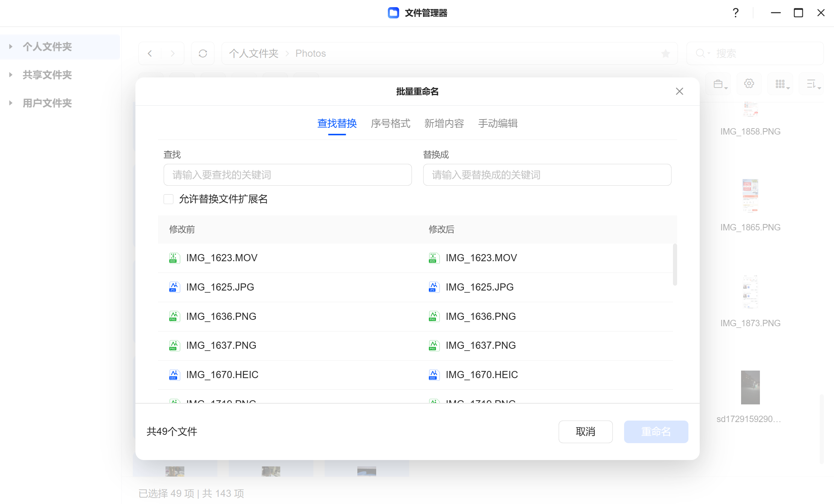Select IMG_1623.MOV in the 修改前 column
Image resolution: width=834 pixels, height=504 pixels.
pos(222,258)
